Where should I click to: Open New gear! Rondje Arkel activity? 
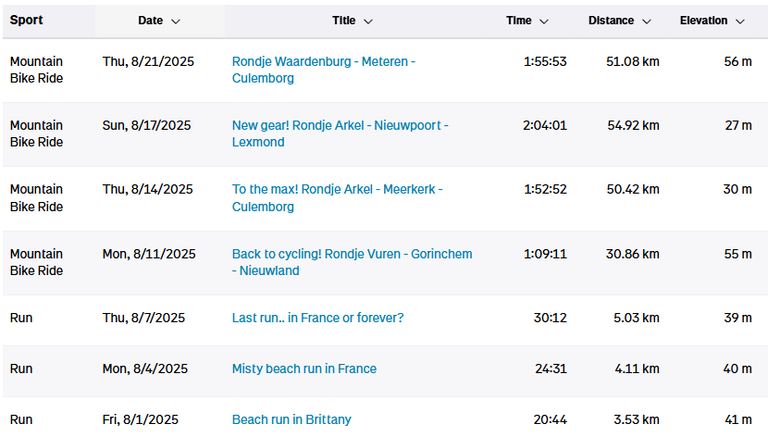click(x=340, y=133)
